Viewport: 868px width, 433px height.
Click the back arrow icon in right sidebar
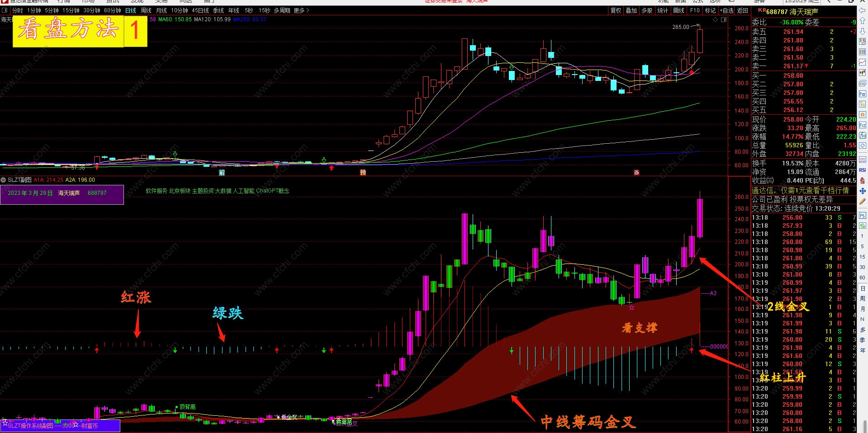862,10
